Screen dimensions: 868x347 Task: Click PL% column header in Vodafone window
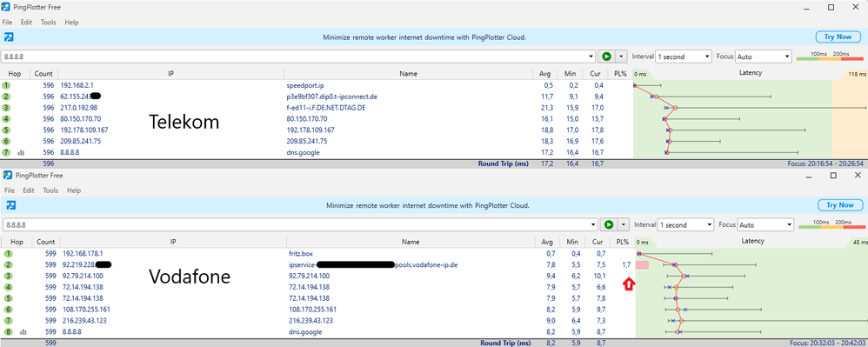[622, 242]
